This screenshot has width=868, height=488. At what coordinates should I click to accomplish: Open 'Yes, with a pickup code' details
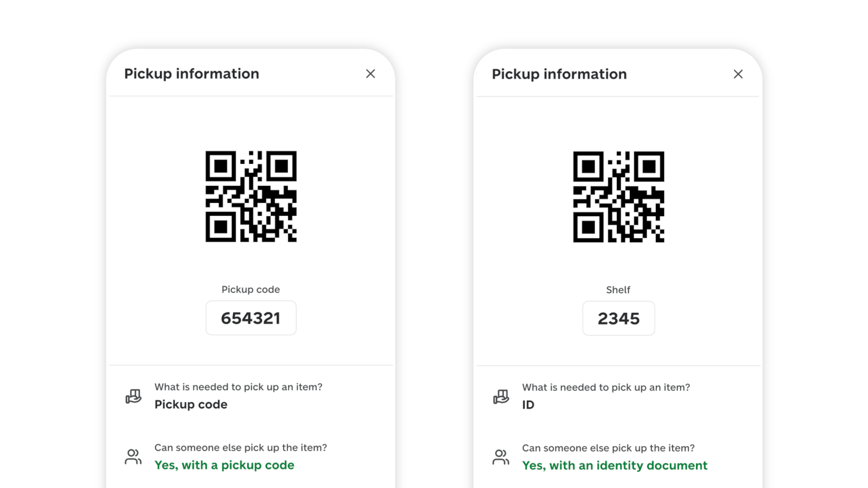tap(224, 465)
